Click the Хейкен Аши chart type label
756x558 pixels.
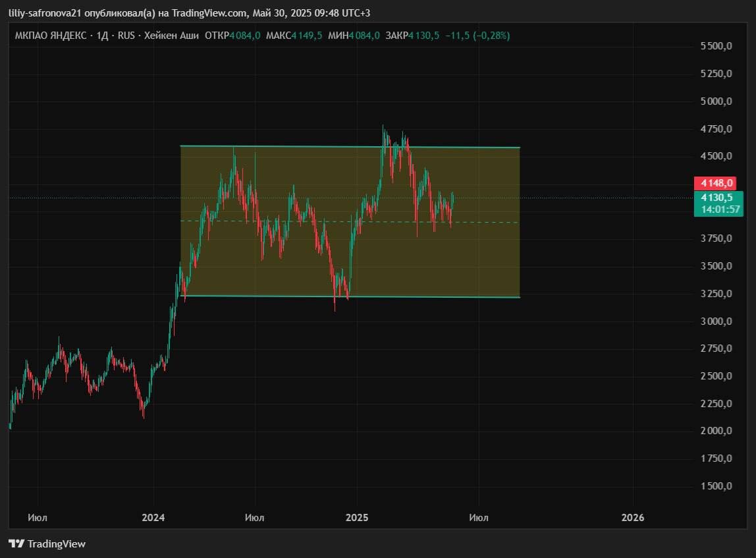171,35
